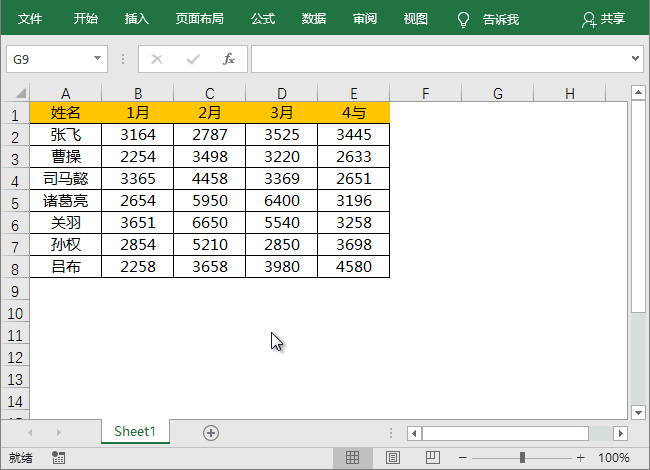The height and width of the screenshot is (470, 650).
Task: Click the zoom out minus button
Action: [463, 458]
